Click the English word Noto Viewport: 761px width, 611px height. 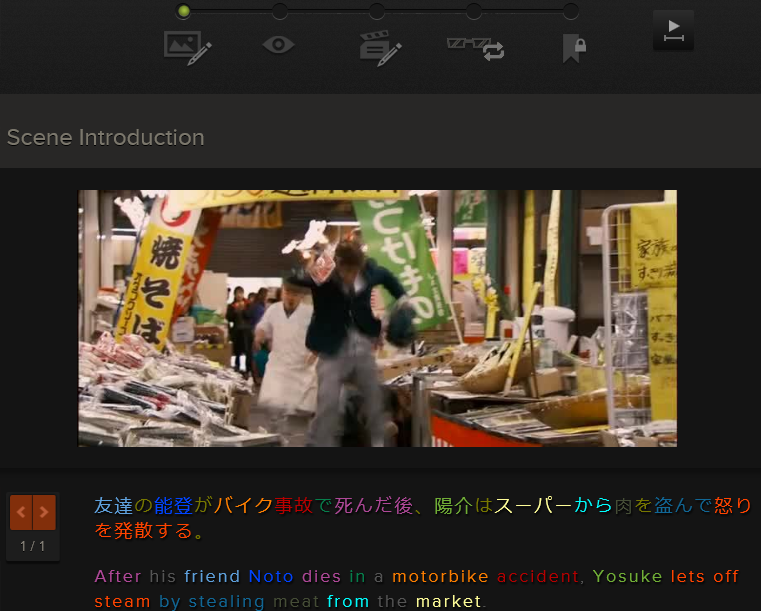271,577
